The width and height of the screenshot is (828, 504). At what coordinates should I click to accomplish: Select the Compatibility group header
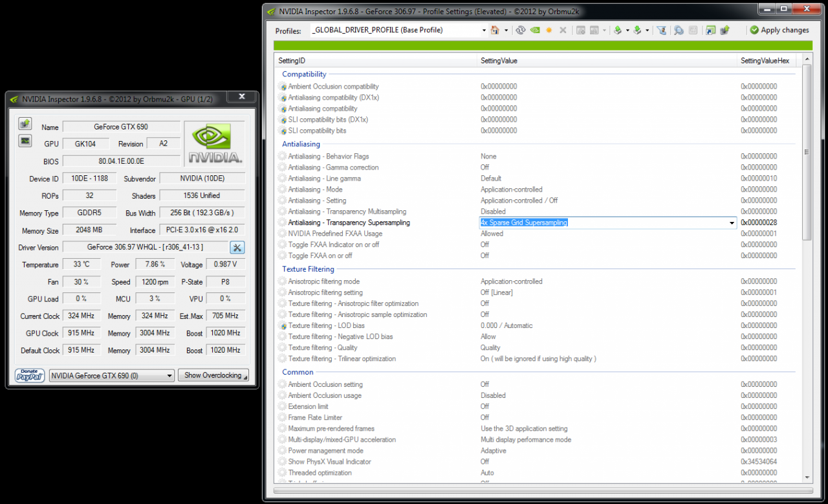click(304, 74)
